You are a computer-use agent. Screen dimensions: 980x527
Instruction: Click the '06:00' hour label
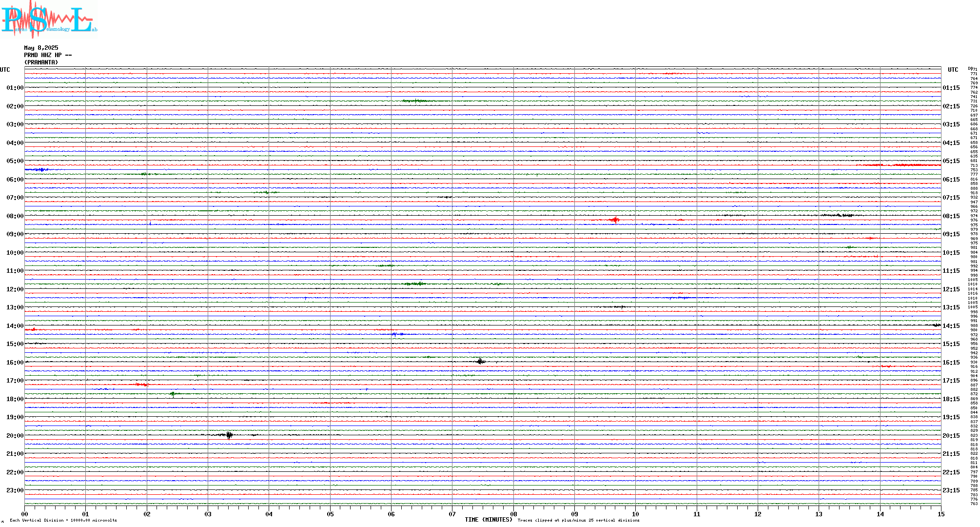click(x=15, y=180)
